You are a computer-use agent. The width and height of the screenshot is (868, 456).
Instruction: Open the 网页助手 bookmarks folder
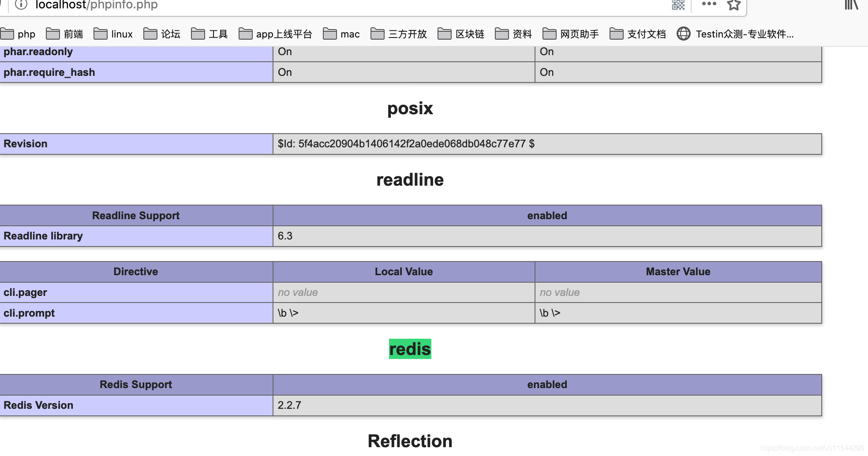click(x=571, y=34)
